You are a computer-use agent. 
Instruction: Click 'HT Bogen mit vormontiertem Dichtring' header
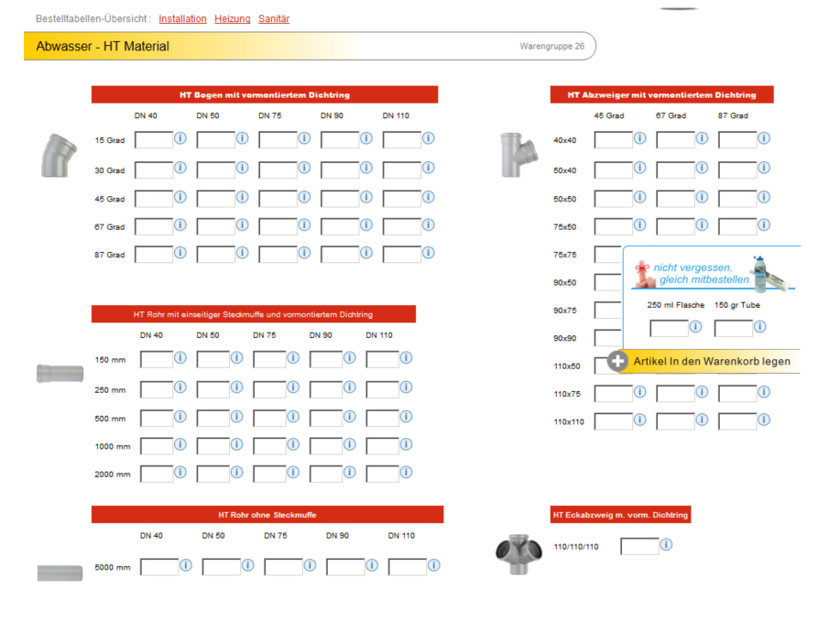pyautogui.click(x=265, y=95)
